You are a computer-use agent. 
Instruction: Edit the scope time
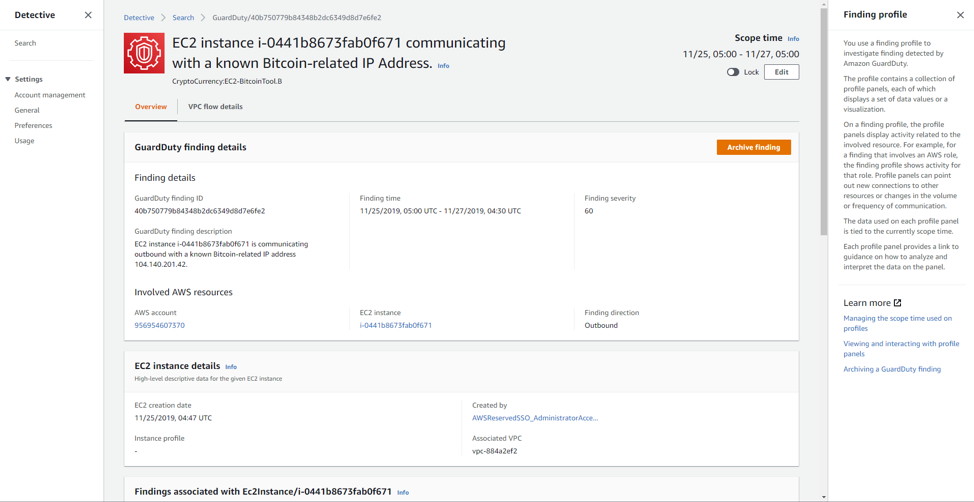tap(781, 72)
